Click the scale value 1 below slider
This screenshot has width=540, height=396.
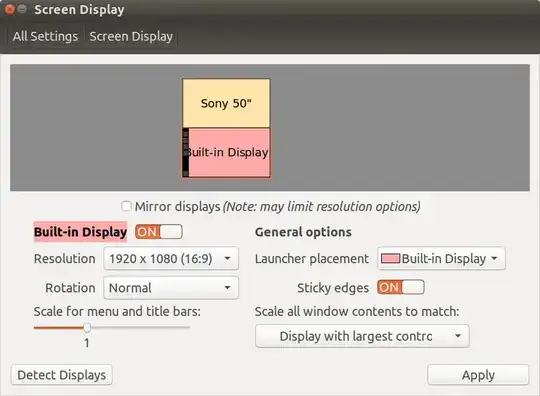86,343
